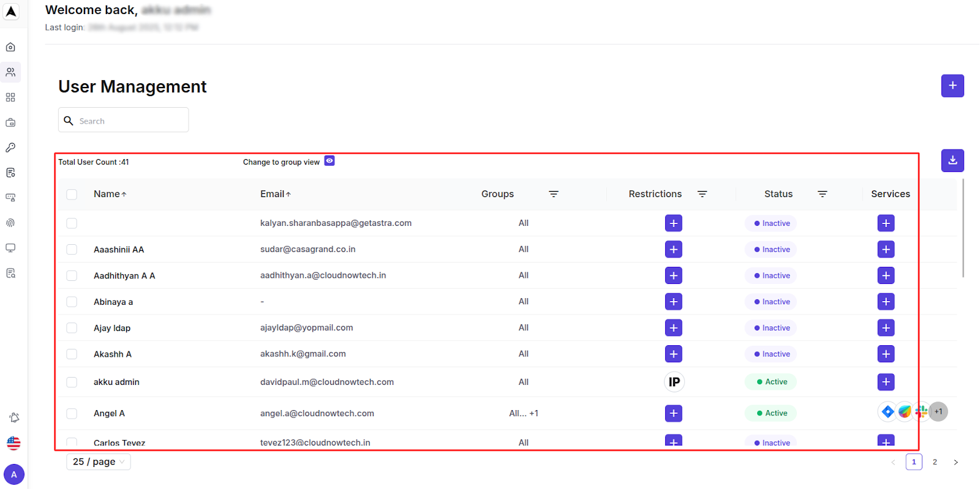
Task: Click the Jira service icon for Angel A
Action: coord(888,412)
